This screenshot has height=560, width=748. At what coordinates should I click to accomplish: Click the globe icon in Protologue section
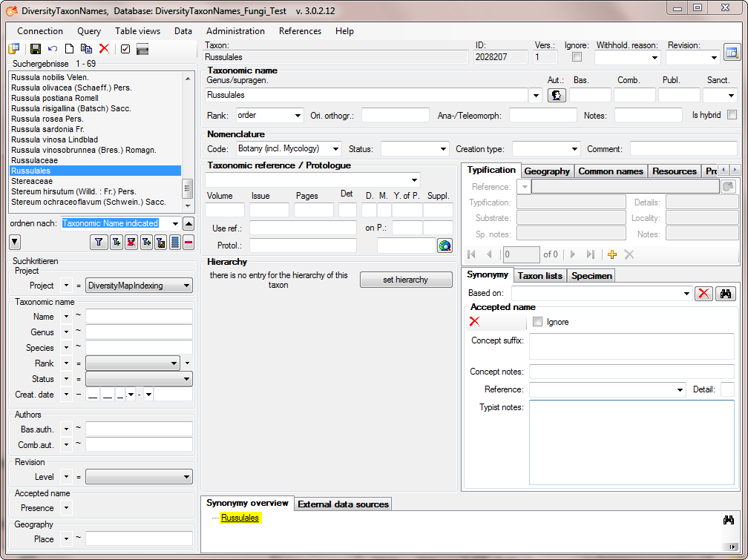click(444, 246)
